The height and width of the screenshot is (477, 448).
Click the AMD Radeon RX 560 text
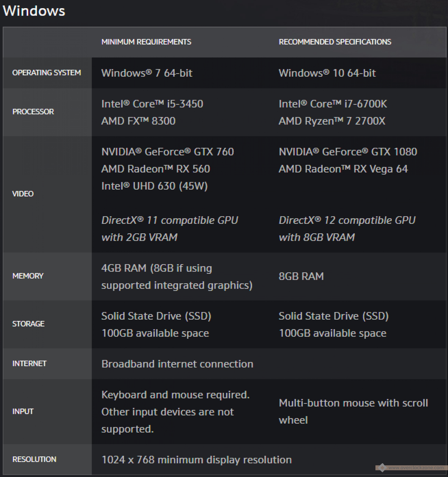click(156, 169)
